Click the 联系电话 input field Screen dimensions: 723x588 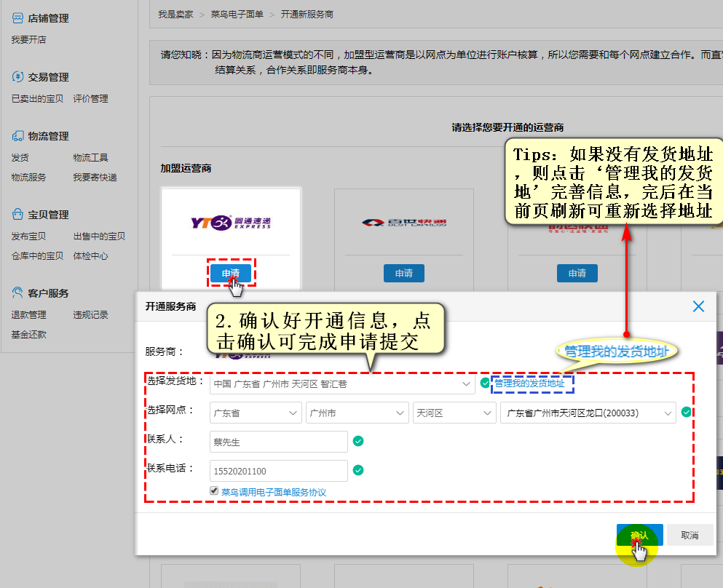click(x=279, y=471)
